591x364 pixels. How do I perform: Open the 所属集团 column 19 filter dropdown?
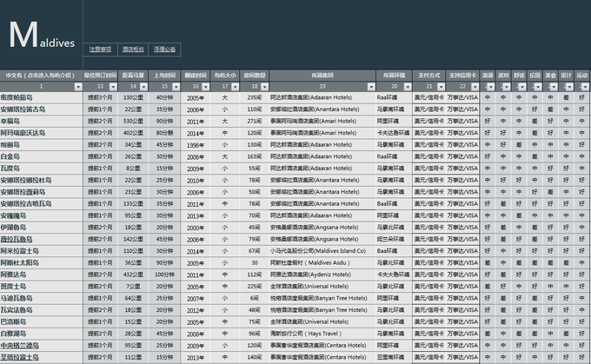(x=371, y=87)
